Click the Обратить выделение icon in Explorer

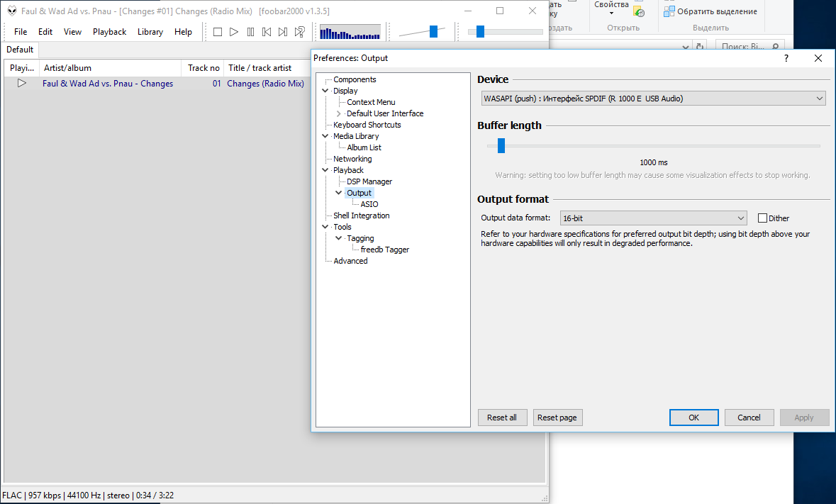[x=669, y=11]
